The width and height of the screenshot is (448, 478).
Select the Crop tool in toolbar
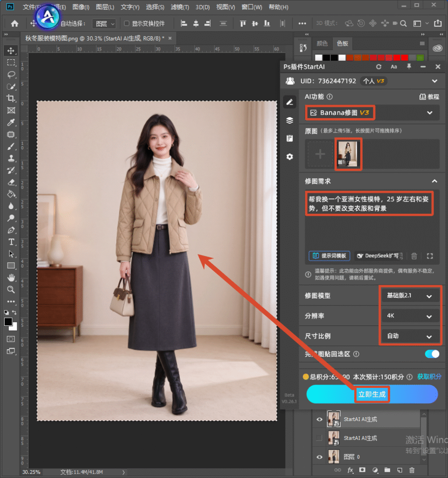click(11, 98)
